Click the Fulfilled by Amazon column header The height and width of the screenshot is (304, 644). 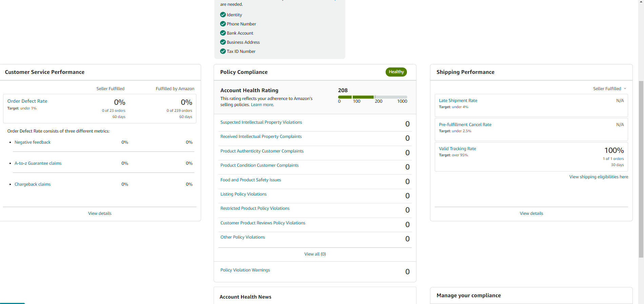[175, 89]
